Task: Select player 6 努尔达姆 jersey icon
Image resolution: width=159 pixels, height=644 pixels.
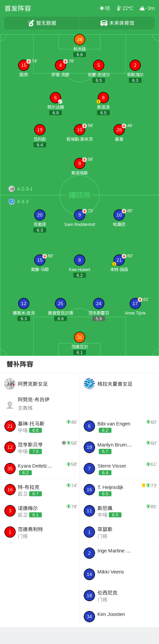Action: pyautogui.click(x=56, y=98)
